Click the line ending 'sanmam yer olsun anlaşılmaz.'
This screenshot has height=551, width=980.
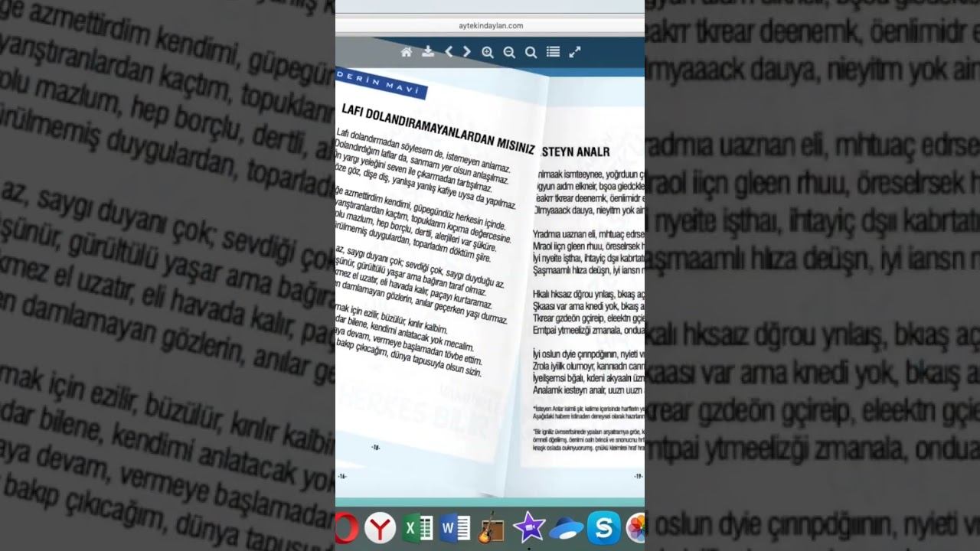[x=423, y=163]
